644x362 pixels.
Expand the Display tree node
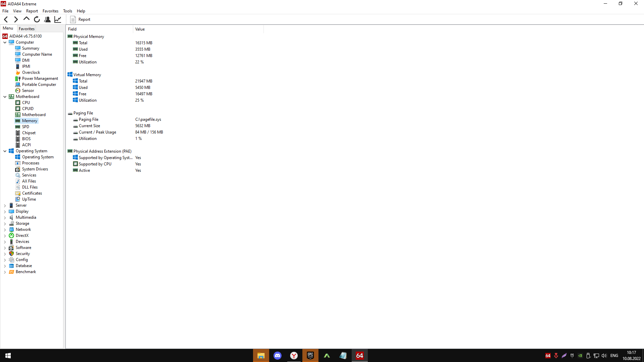(x=5, y=211)
